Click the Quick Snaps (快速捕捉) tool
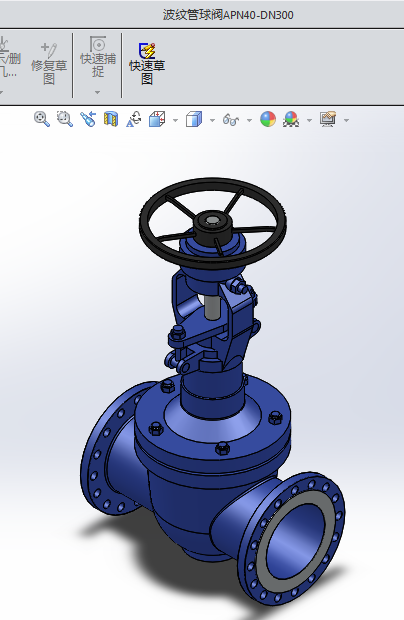The height and width of the screenshot is (620, 404). coord(98,57)
